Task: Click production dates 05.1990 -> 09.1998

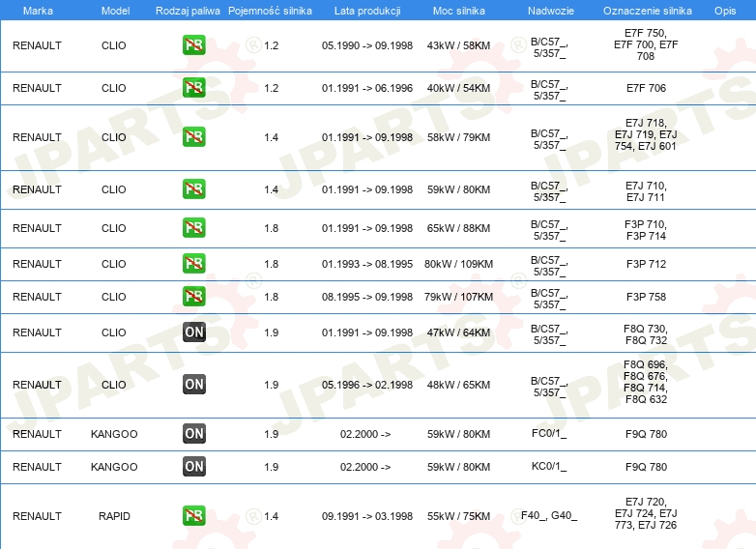Action: [367, 45]
